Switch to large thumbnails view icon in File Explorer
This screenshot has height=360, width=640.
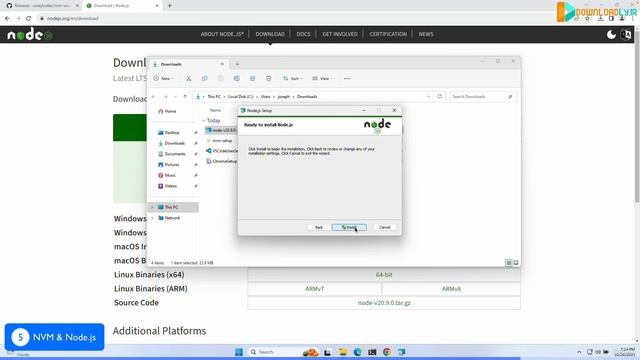pyautogui.click(x=516, y=263)
